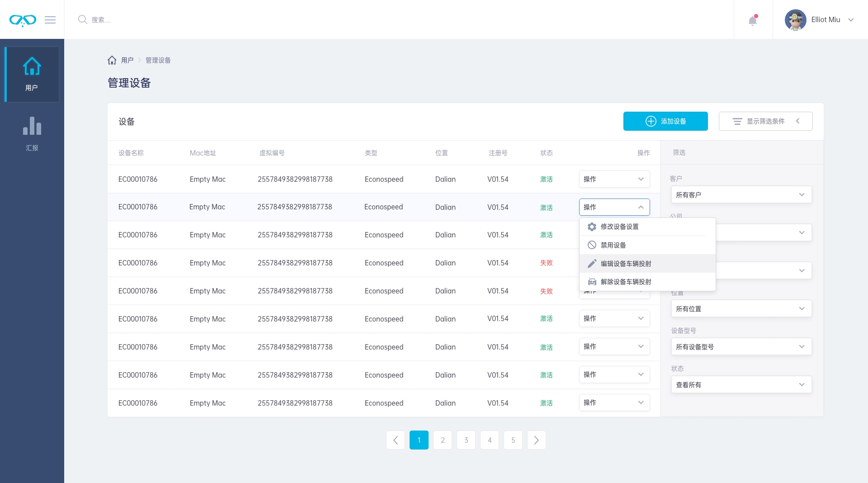The image size is (868, 483).
Task: Click the home icon in breadcrumb
Action: pyautogui.click(x=112, y=60)
